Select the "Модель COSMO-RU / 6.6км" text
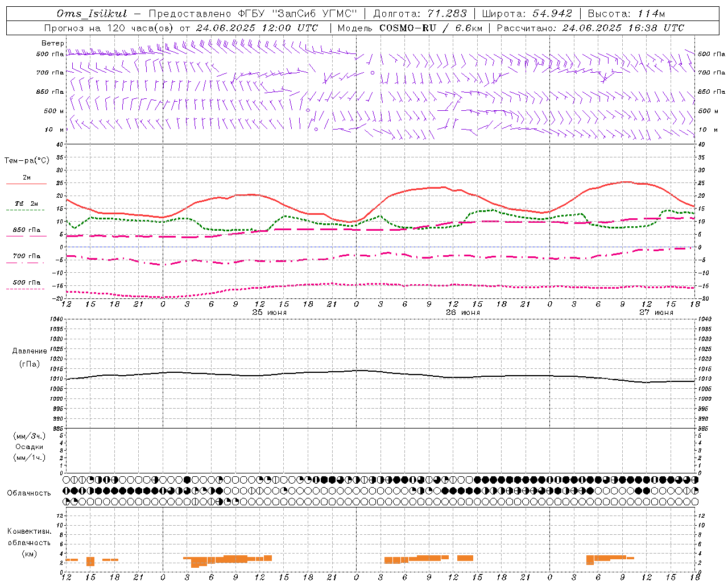Image resolution: width=728 pixels, height=582 pixels. click(409, 28)
